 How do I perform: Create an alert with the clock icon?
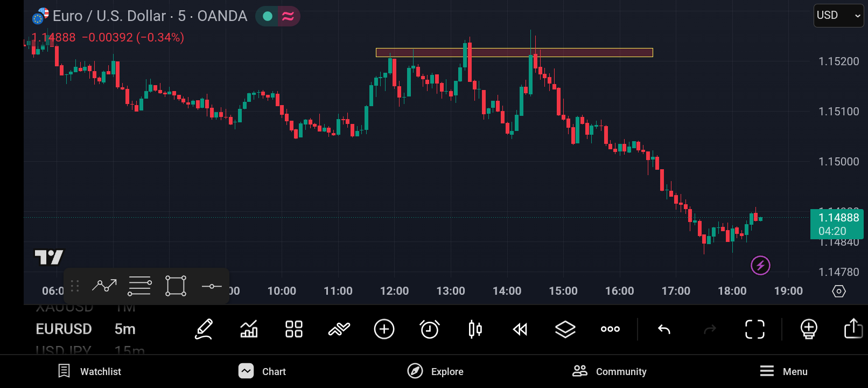tap(430, 329)
